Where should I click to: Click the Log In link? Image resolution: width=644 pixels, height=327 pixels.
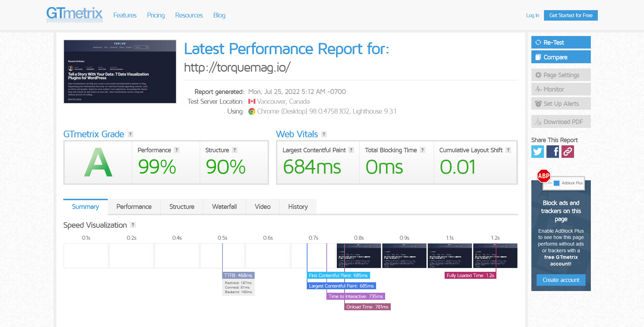[x=532, y=15]
